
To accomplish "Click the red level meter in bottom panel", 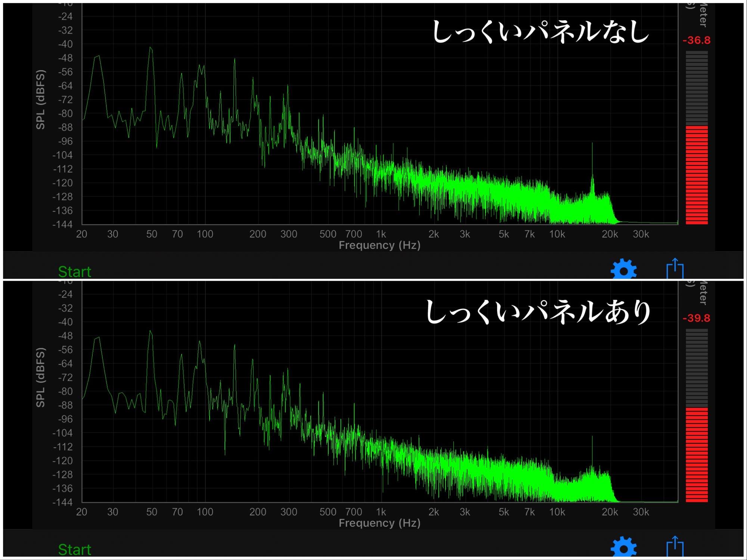I will coord(697,454).
